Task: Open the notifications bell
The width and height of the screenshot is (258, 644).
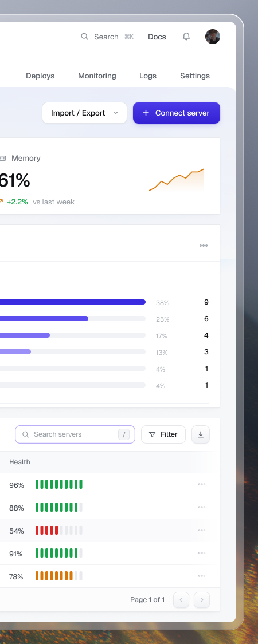Action: coord(186,37)
